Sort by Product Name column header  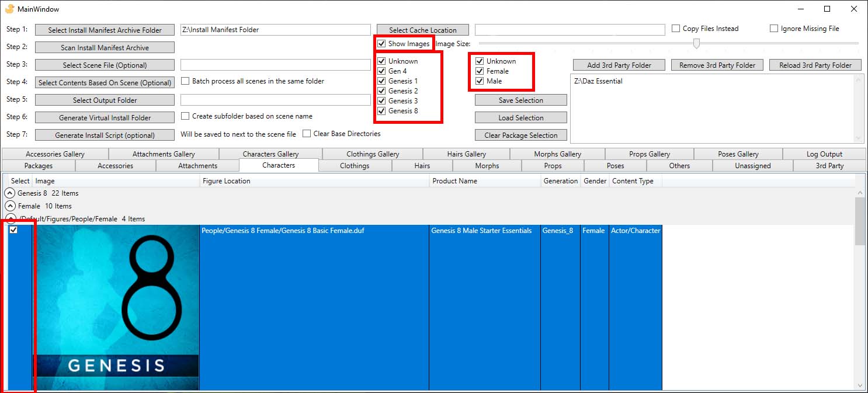[x=485, y=181]
